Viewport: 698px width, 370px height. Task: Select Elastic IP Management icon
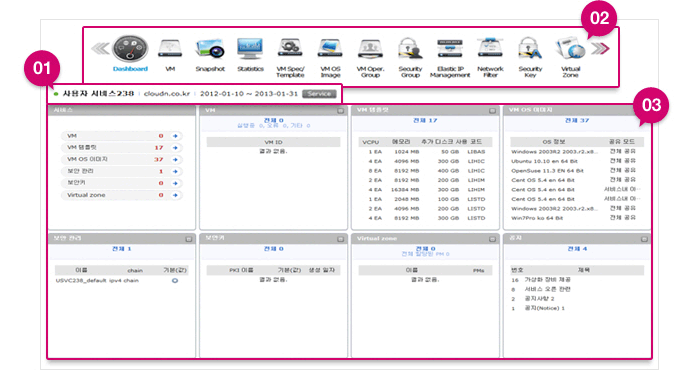point(450,48)
